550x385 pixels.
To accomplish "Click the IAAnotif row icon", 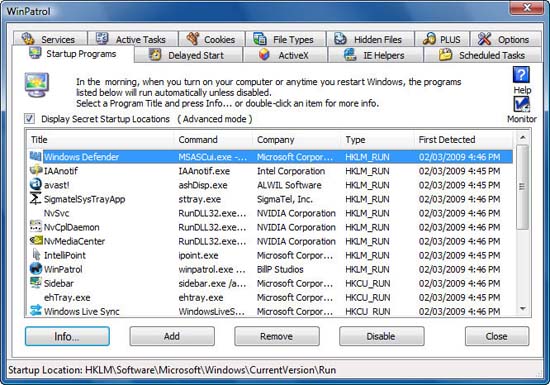I will click(x=36, y=170).
